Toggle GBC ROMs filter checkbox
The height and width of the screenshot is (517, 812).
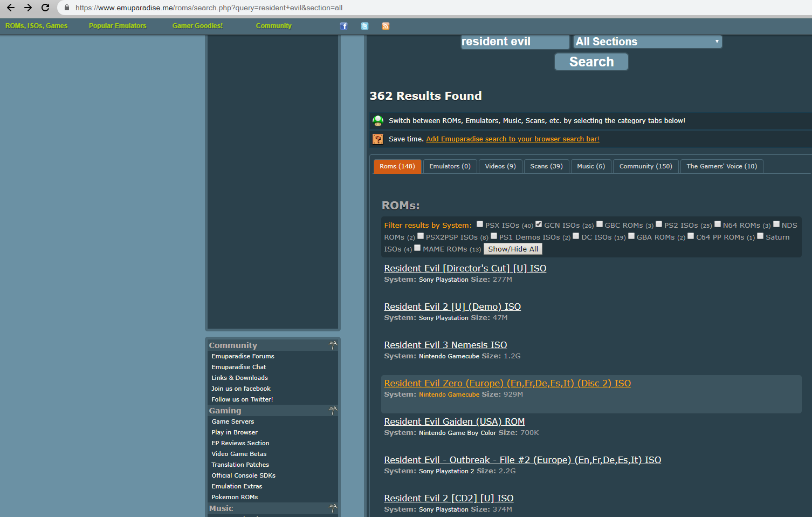click(x=600, y=224)
